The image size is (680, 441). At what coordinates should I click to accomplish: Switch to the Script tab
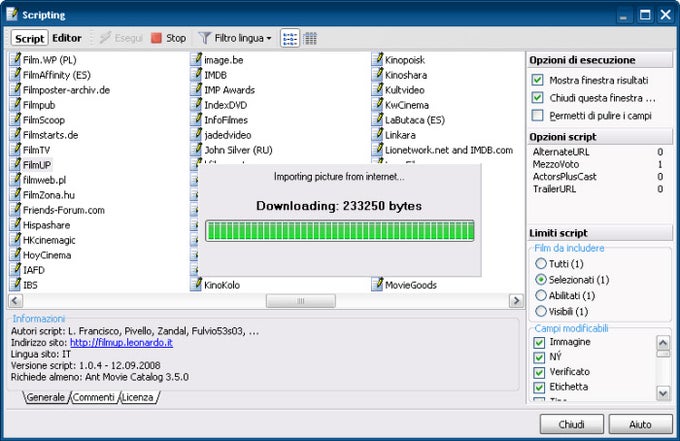click(29, 38)
